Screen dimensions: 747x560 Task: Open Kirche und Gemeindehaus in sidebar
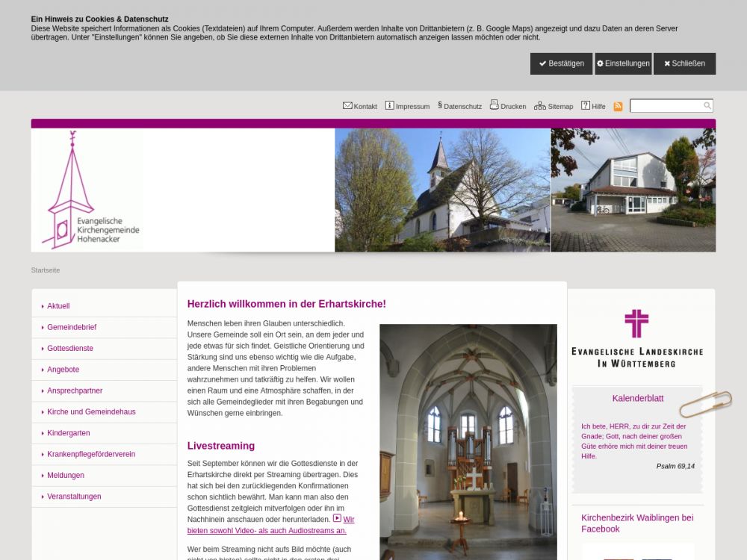(x=91, y=412)
